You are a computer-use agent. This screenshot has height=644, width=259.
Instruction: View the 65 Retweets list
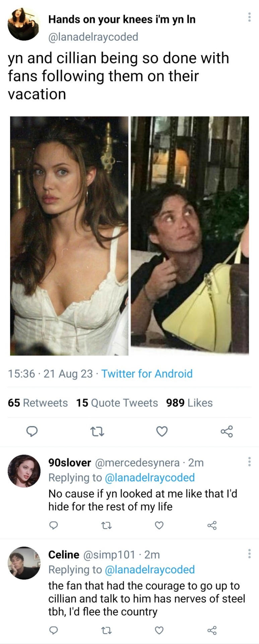pos(38,402)
